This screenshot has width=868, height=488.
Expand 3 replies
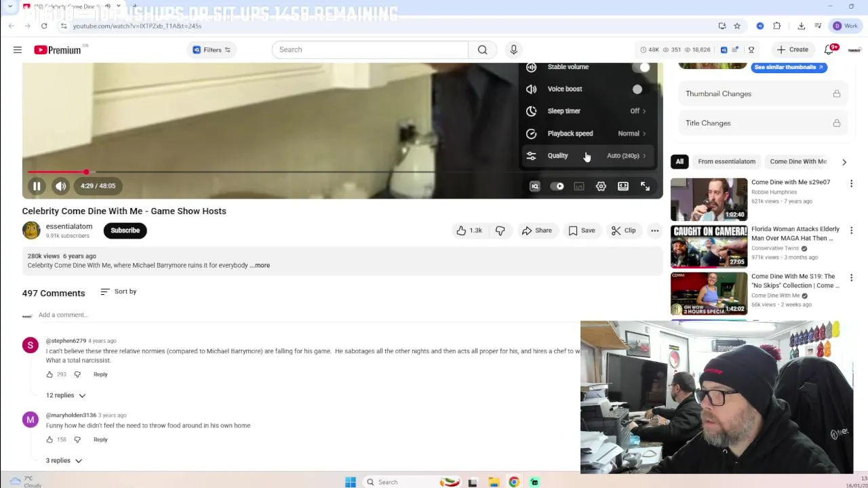pyautogui.click(x=64, y=461)
